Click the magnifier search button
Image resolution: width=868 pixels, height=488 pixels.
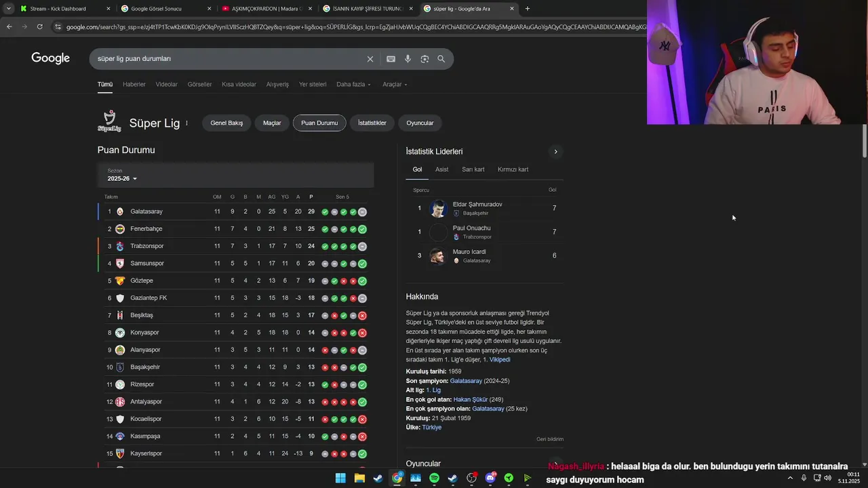tap(441, 59)
